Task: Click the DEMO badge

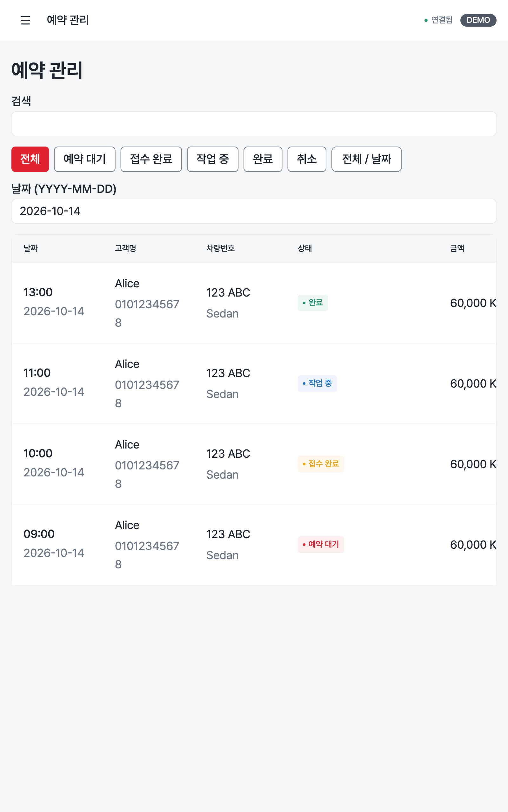Action: click(478, 20)
